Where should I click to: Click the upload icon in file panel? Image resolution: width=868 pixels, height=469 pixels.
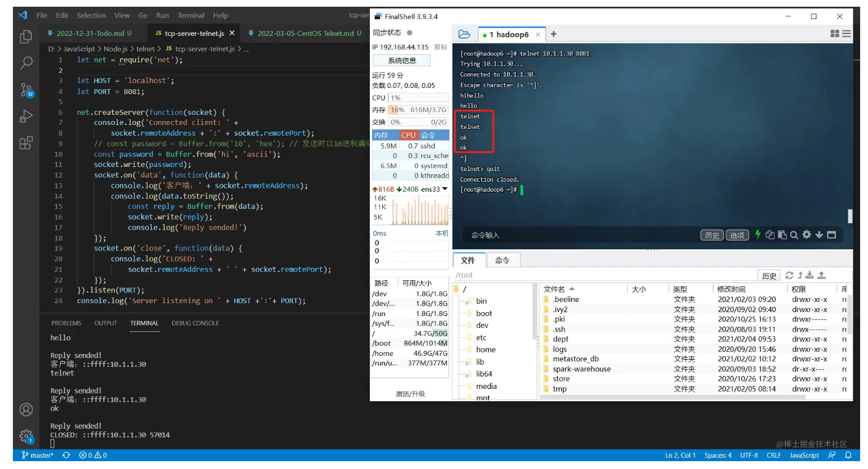821,275
